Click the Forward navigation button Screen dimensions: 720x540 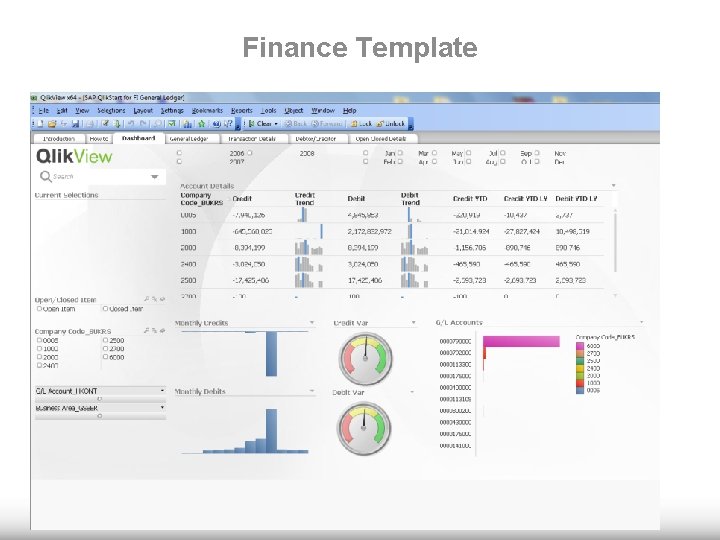[326, 124]
